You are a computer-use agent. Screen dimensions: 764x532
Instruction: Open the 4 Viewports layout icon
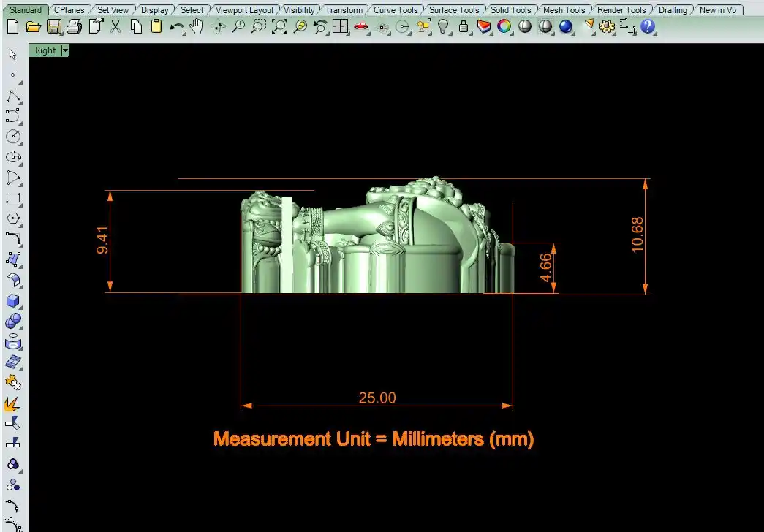pyautogui.click(x=340, y=27)
